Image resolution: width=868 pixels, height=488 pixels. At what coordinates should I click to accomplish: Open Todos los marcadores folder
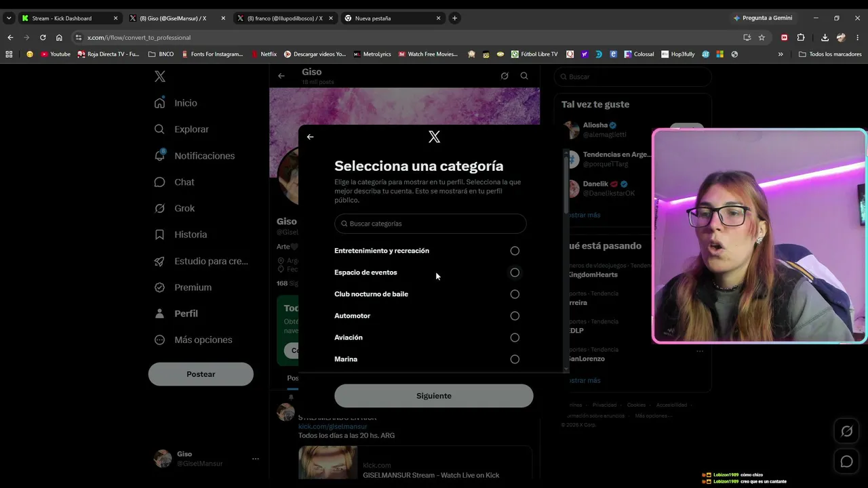click(830, 54)
